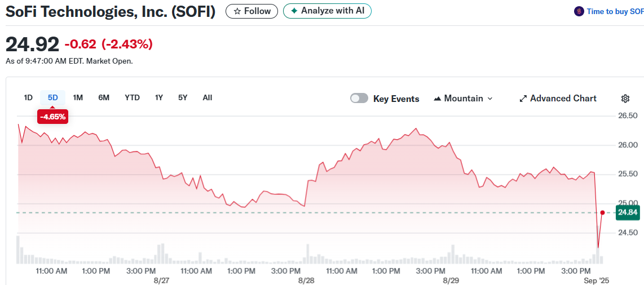Image resolution: width=644 pixels, height=285 pixels.
Task: Expand the Mountain chart type dropdown chevron
Action: pyautogui.click(x=489, y=99)
